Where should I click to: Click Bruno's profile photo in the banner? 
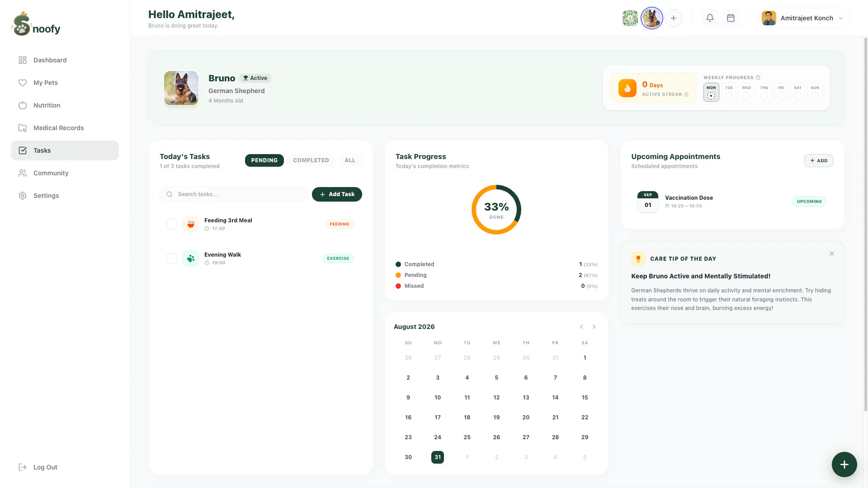pos(181,88)
